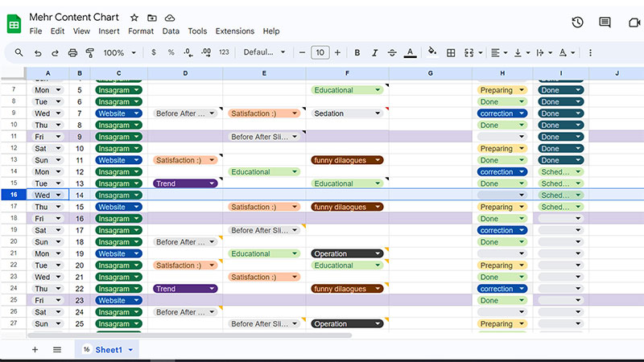Open the Wed day dropdown in row 16
This screenshot has width=644, height=362.
point(58,195)
